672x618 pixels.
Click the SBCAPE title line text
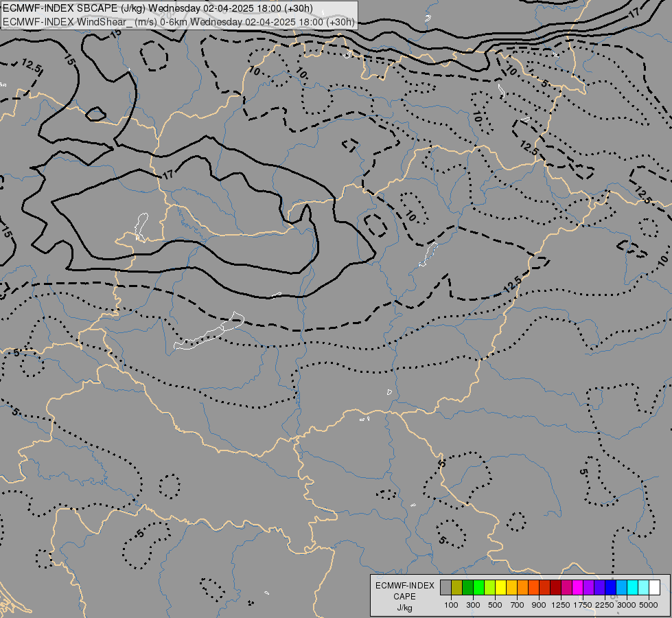158,8
